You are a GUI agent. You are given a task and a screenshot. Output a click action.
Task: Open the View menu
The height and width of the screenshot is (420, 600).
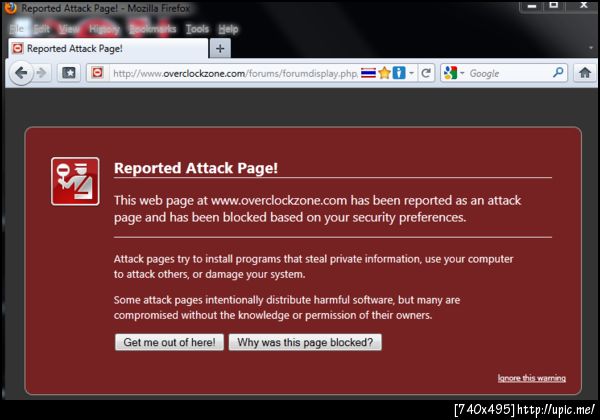click(x=69, y=29)
